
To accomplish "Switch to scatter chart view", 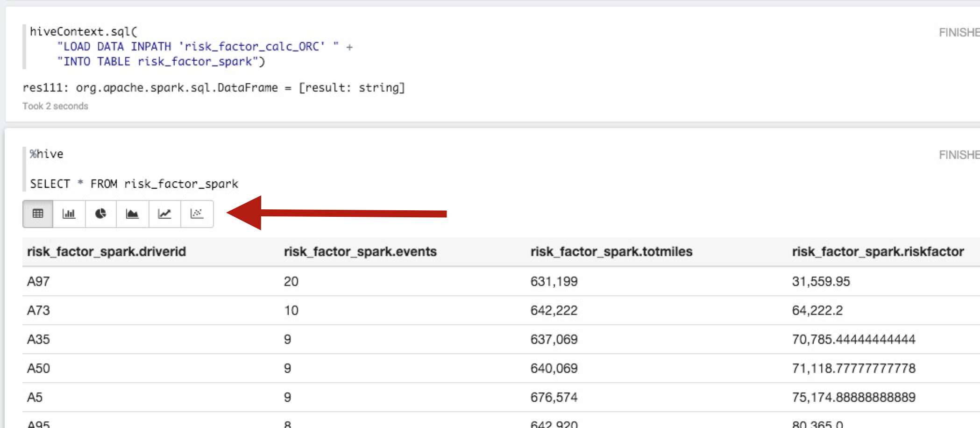I will tap(197, 214).
